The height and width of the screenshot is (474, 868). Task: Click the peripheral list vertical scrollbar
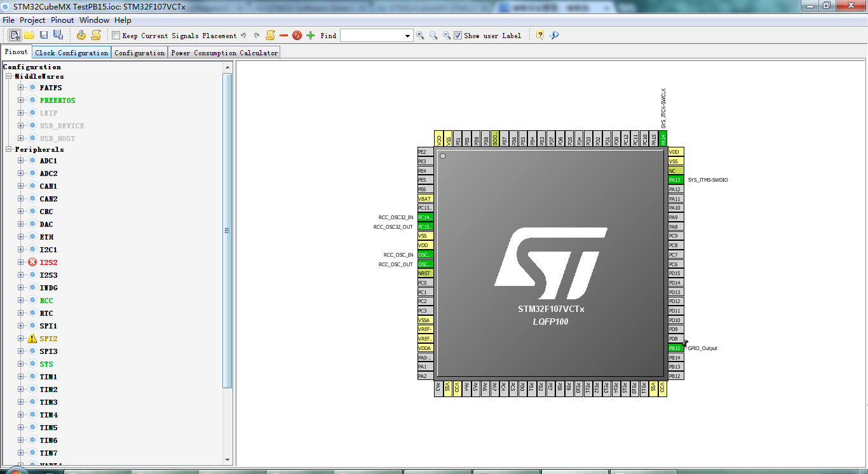click(x=227, y=230)
